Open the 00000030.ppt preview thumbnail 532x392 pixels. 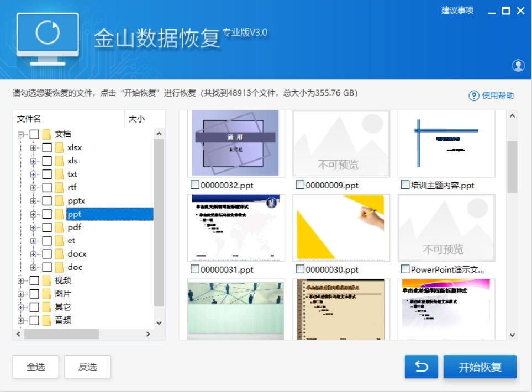pos(341,227)
